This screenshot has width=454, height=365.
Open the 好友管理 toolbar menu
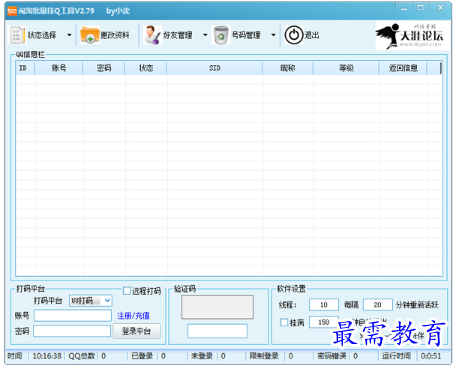click(x=177, y=35)
